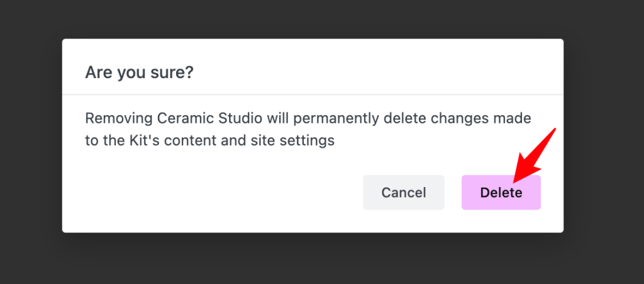Click the "Are you sure?" heading
Screen dimensions: 644x284
click(x=139, y=73)
